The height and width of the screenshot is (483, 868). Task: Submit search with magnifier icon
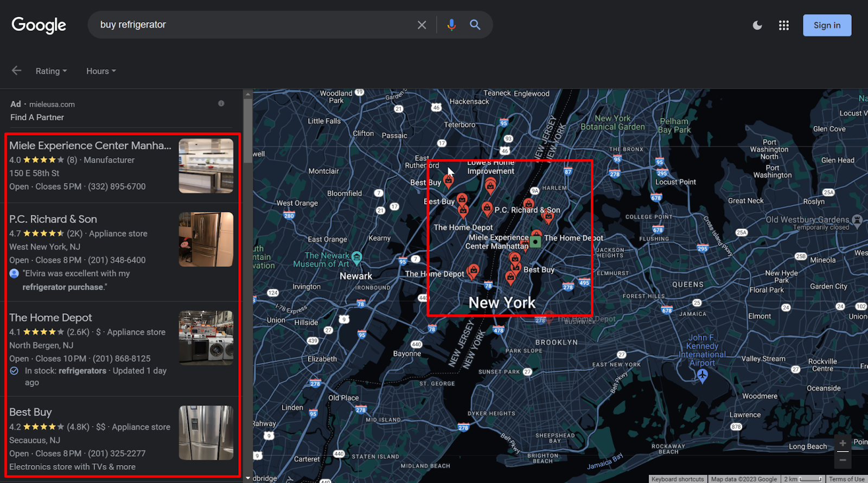tap(475, 25)
